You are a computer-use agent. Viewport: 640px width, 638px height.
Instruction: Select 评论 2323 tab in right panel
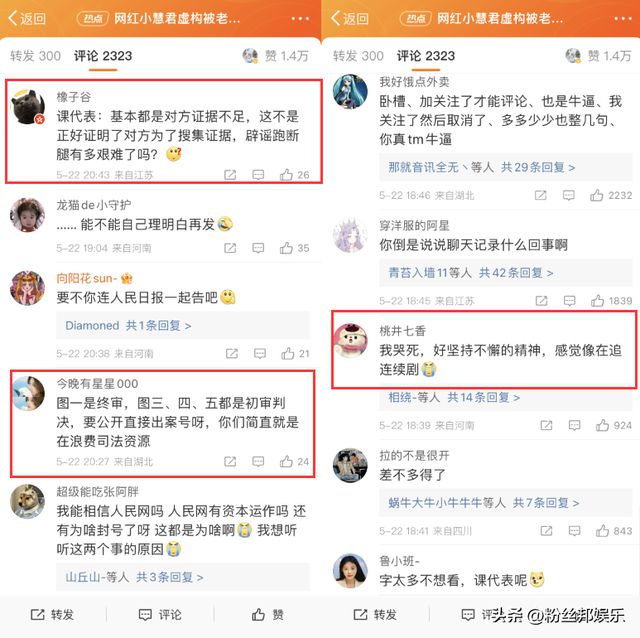pyautogui.click(x=426, y=56)
